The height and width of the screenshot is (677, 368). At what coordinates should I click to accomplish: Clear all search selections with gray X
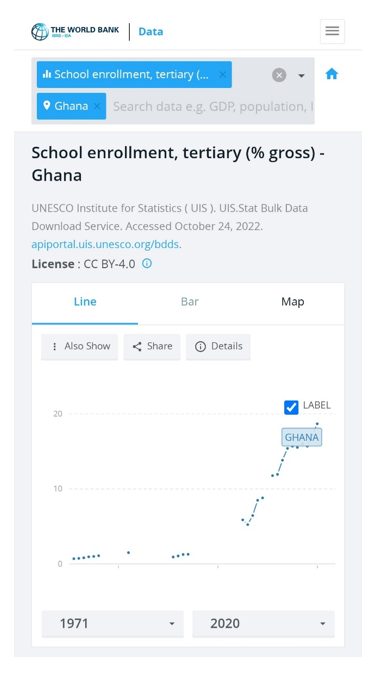coord(279,75)
